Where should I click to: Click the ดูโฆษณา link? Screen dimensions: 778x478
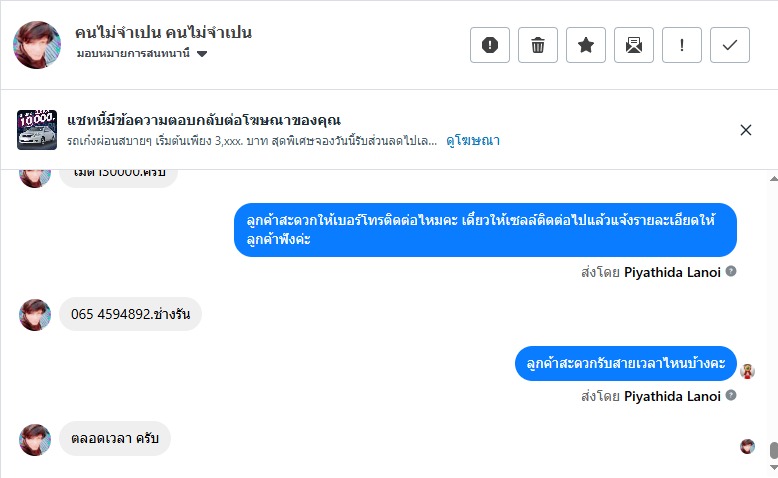[x=473, y=141]
